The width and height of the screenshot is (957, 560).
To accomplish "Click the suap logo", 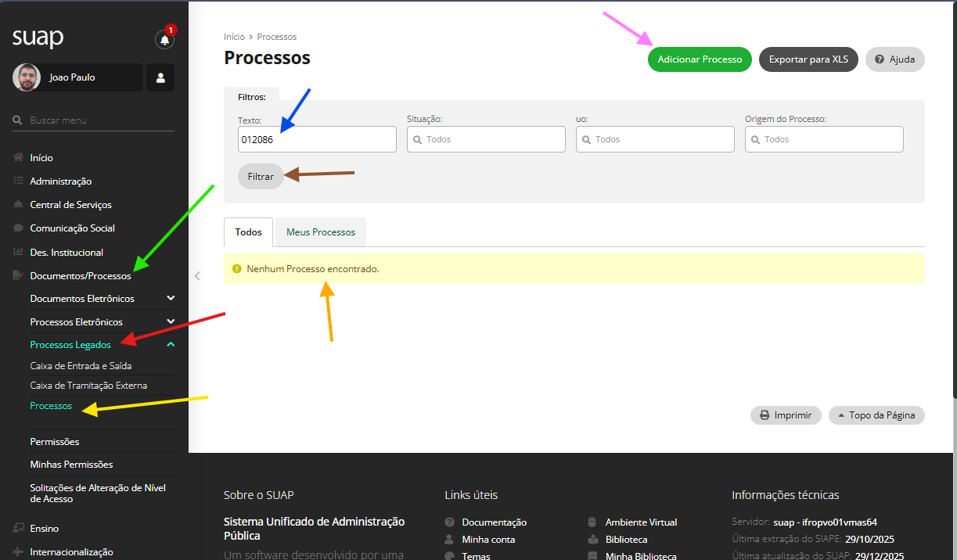I will click(x=38, y=38).
